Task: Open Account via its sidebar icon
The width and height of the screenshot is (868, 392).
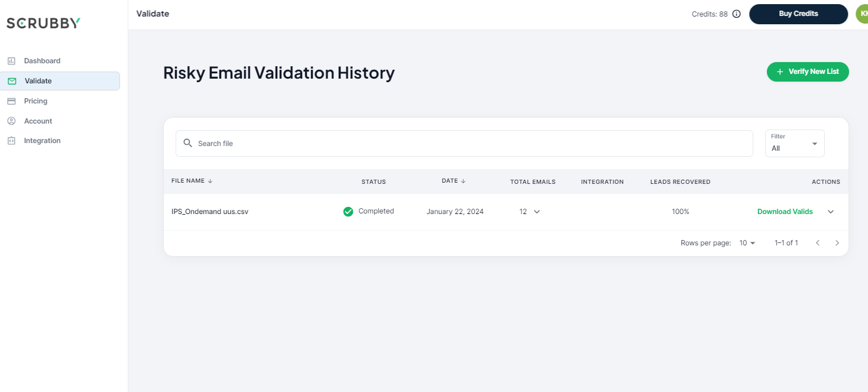Action: (12, 121)
